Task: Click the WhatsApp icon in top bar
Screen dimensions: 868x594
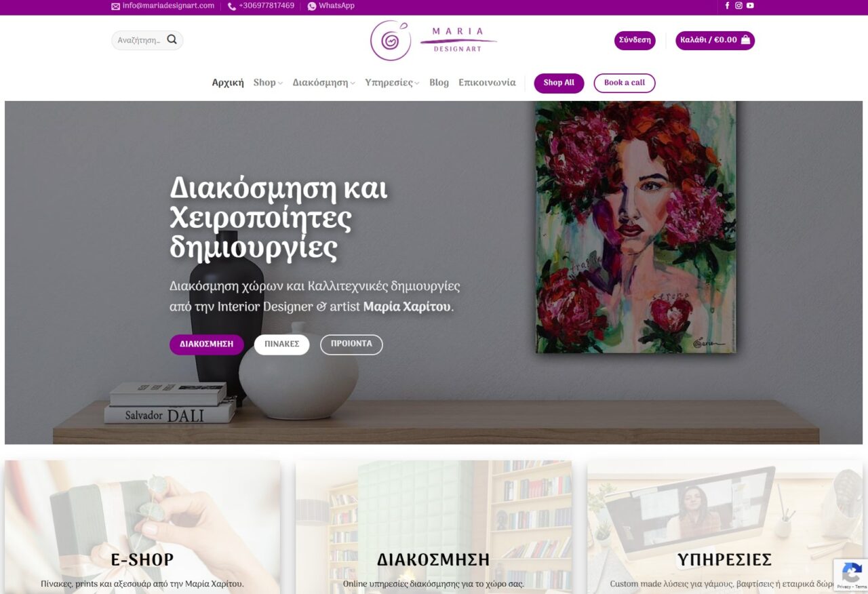Action: [x=312, y=6]
